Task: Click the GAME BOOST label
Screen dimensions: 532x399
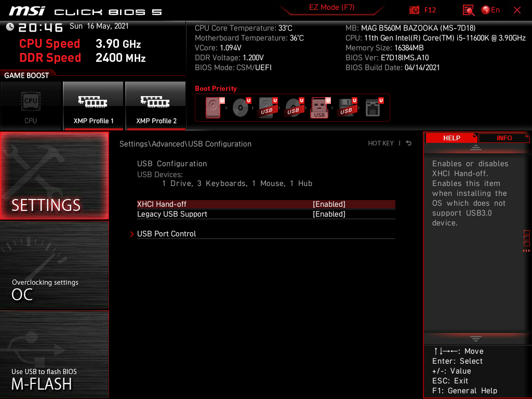Action: (26, 75)
